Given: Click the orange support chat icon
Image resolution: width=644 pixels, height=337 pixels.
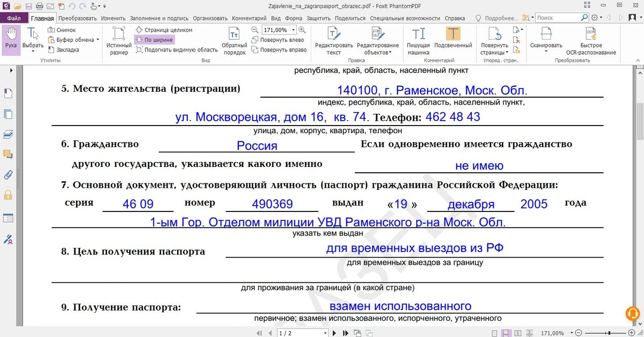Looking at the screenshot, I should [634, 312].
